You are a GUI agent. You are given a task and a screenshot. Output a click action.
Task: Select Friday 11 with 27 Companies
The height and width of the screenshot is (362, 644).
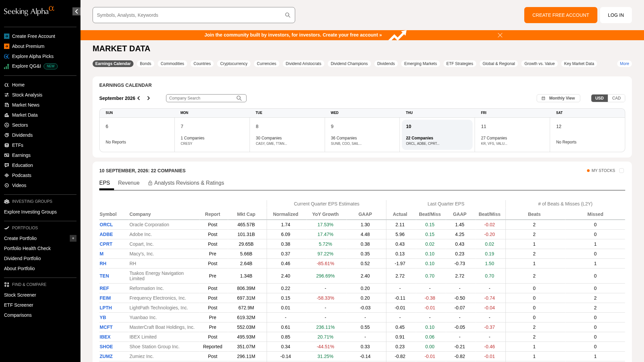pos(513,135)
